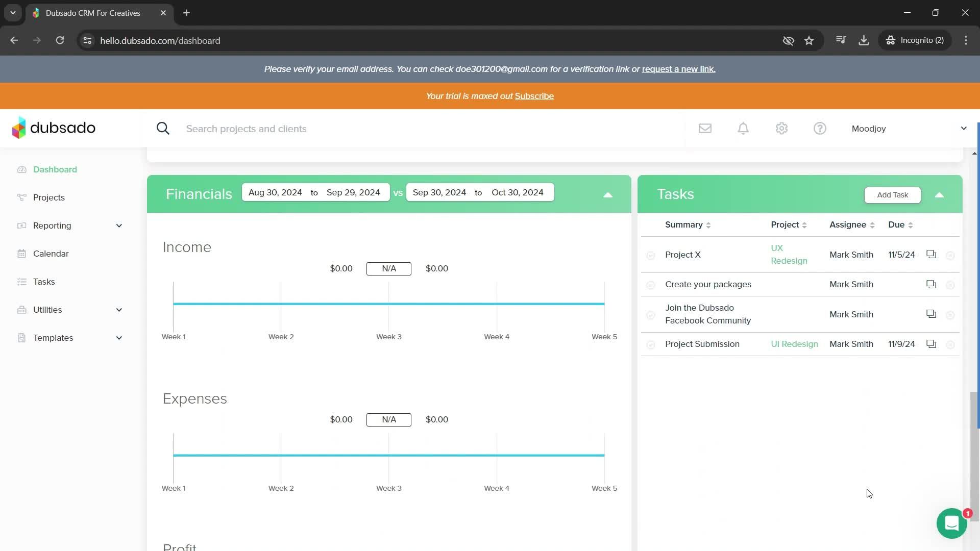Click third-party cookies blocked eye icon
Image resolution: width=980 pixels, height=551 pixels.
(788, 40)
